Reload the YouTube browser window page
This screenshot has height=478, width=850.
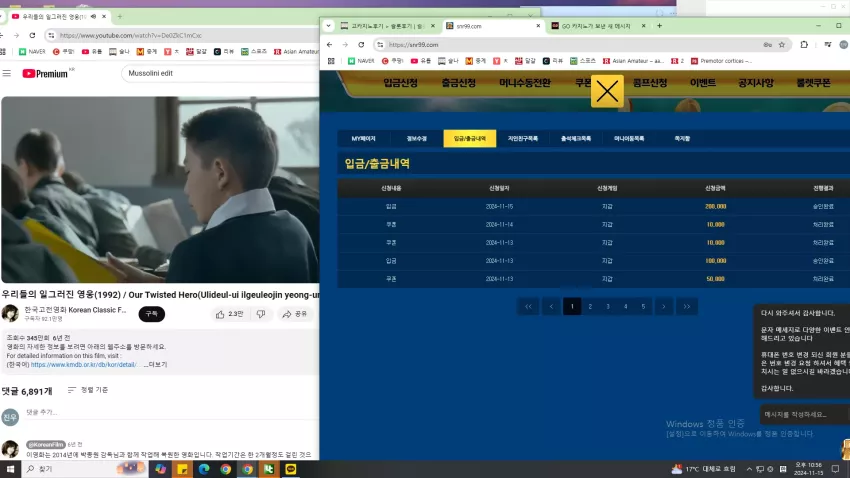tap(33, 35)
